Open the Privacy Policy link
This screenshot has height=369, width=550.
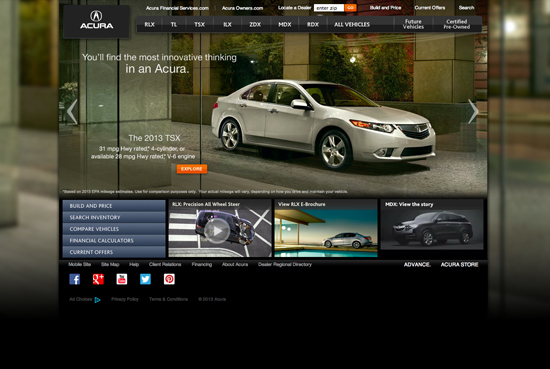tap(125, 299)
